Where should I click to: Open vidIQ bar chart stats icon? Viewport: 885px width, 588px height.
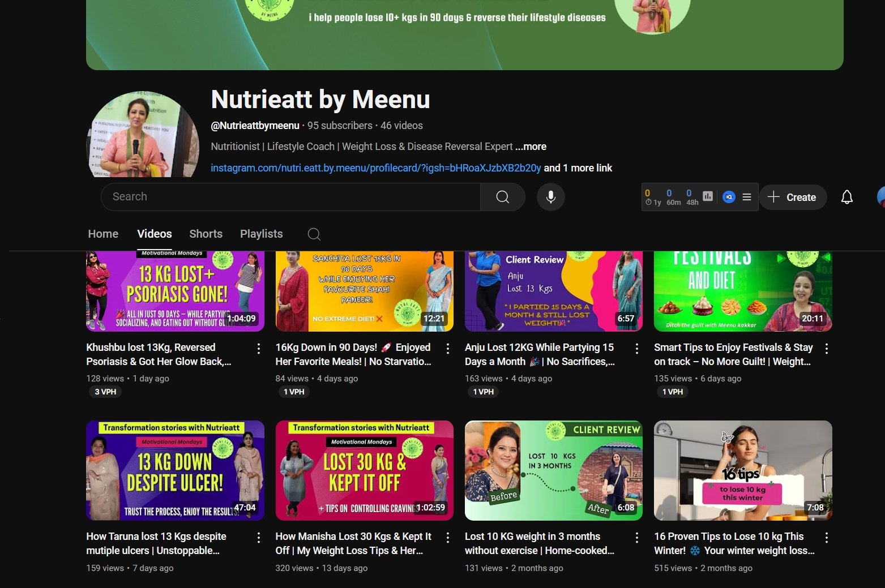coord(708,196)
